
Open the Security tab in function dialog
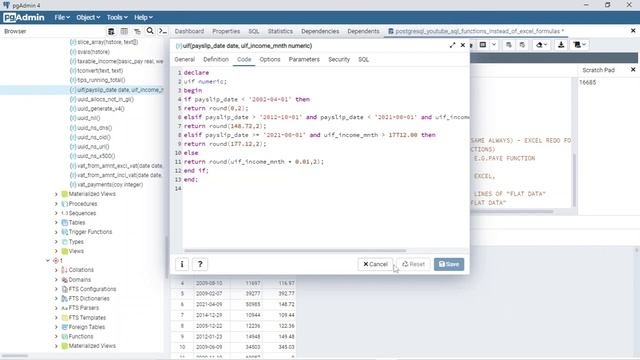(339, 60)
